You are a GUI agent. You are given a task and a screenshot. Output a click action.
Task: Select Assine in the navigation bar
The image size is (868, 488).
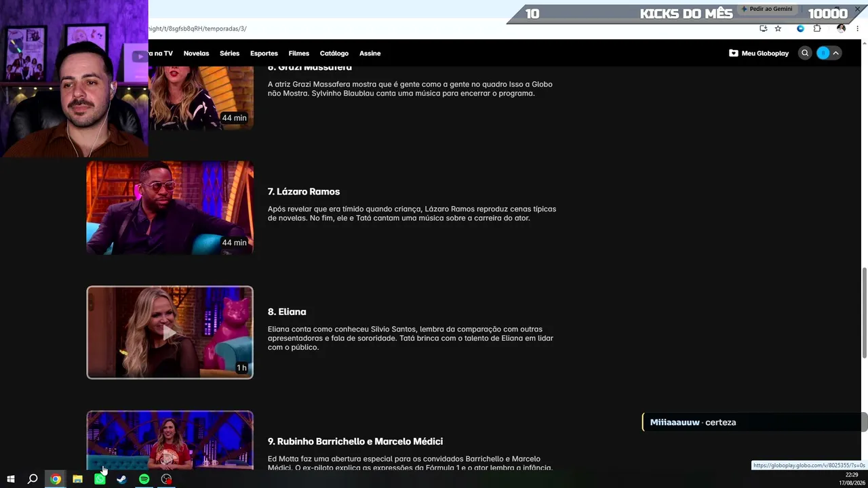pos(370,54)
